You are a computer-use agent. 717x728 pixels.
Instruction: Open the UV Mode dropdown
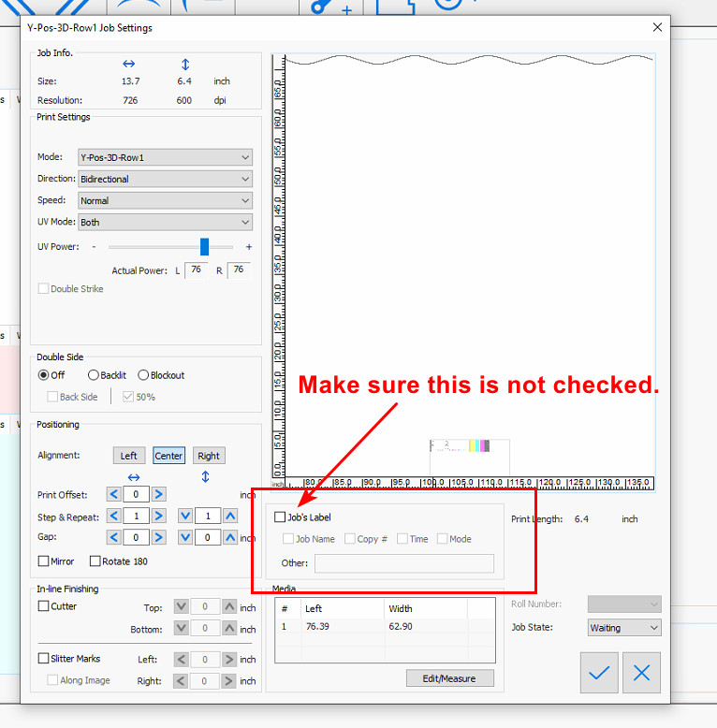pyautogui.click(x=166, y=222)
